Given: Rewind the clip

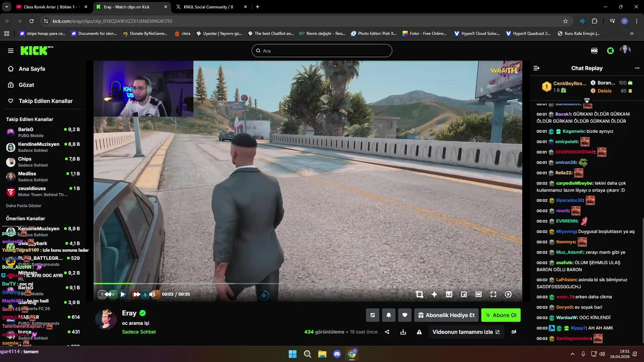Looking at the screenshot, I should pos(107,294).
